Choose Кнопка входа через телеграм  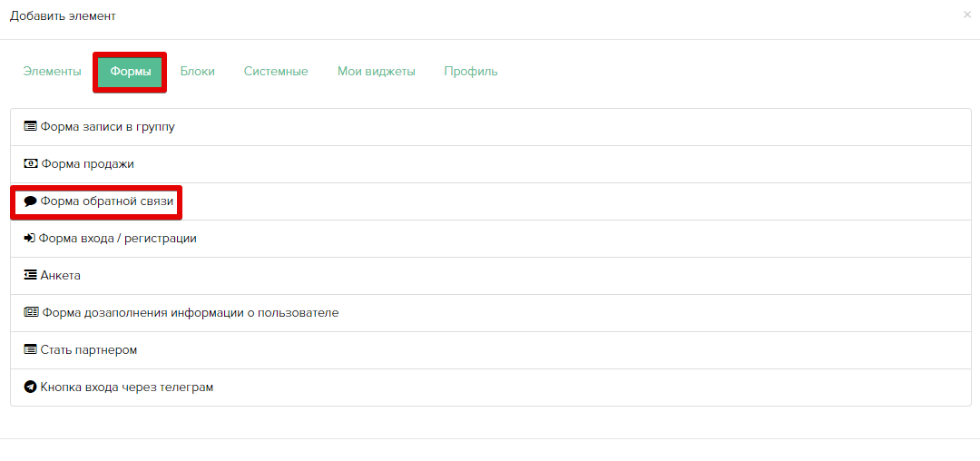coord(491,387)
